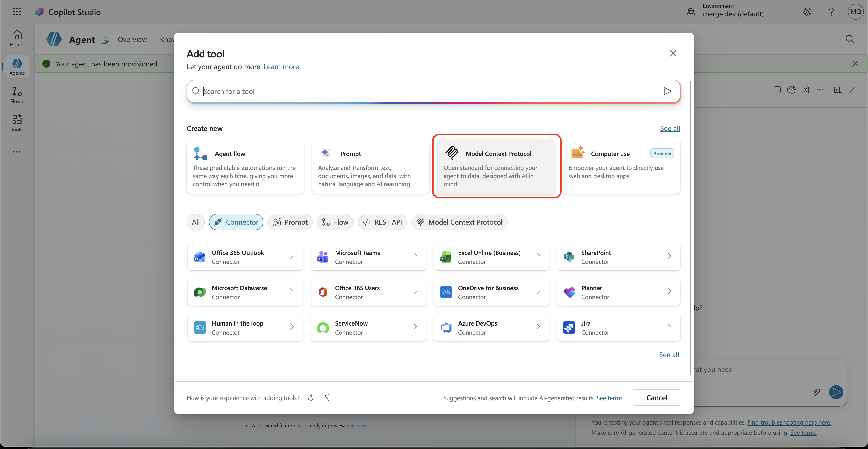Send the test chat message
The width and height of the screenshot is (868, 449).
click(836, 392)
